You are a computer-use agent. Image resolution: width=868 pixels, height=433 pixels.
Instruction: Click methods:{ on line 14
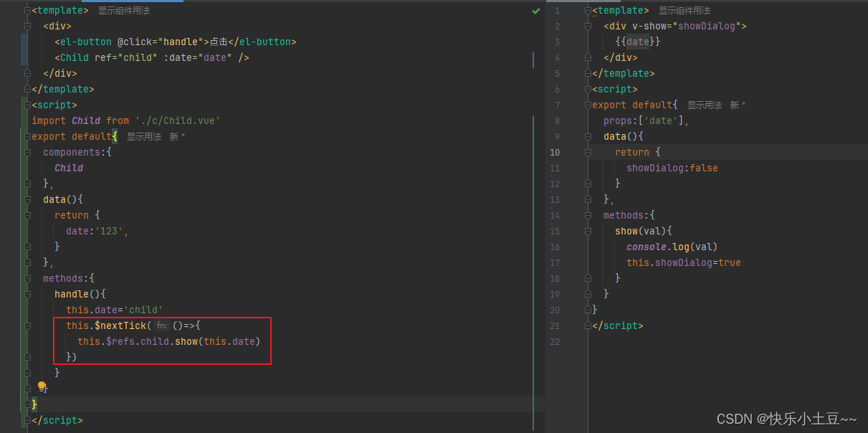[x=629, y=215]
